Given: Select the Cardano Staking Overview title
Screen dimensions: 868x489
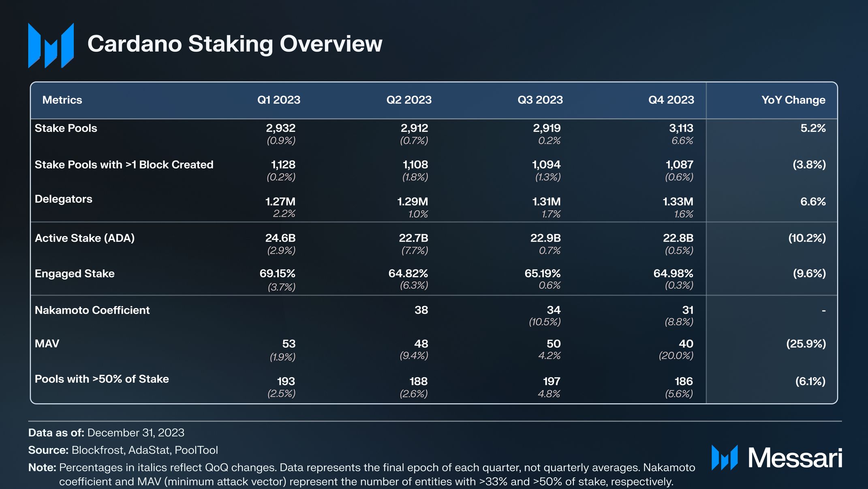Looking at the screenshot, I should (x=235, y=44).
